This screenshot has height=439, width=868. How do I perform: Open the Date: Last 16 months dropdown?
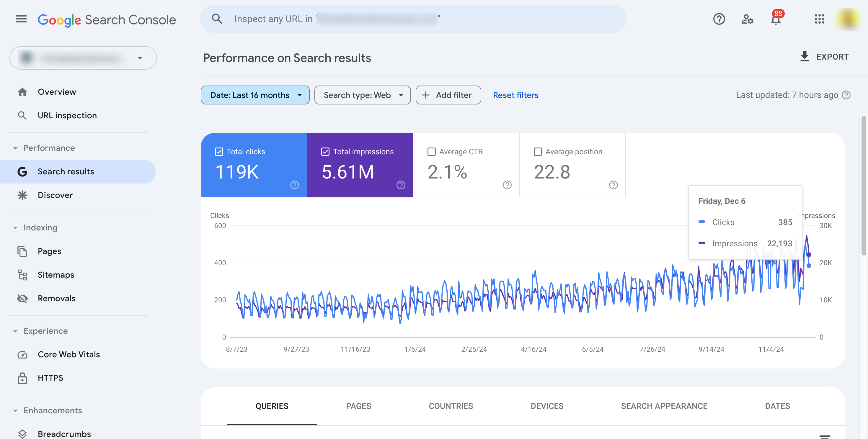(x=255, y=95)
